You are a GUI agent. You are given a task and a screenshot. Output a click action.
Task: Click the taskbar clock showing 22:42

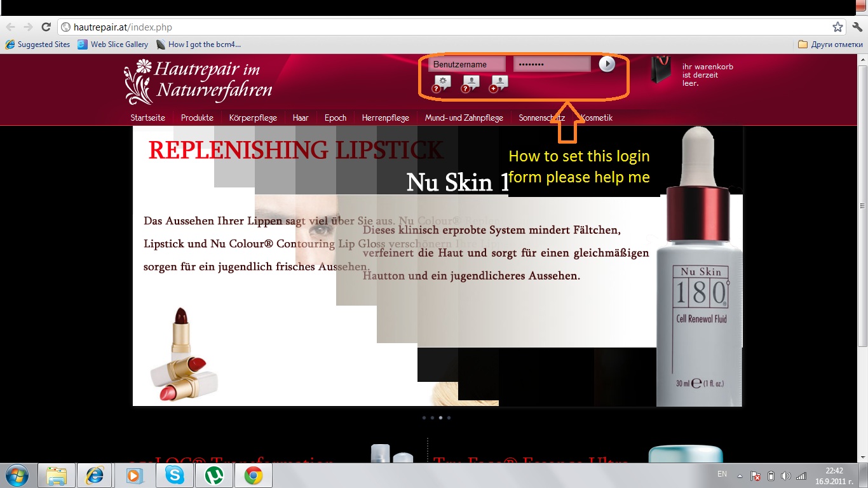pos(834,475)
